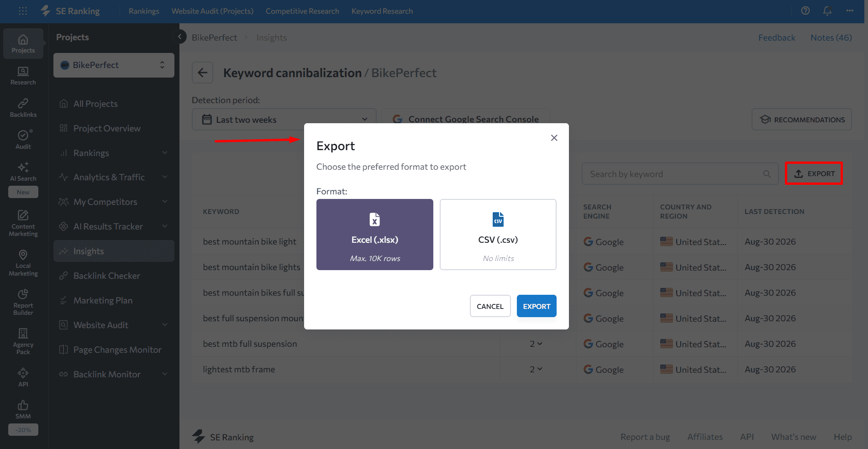Open Page Changes Monitor in sidebar
This screenshot has width=868, height=449.
(114, 350)
